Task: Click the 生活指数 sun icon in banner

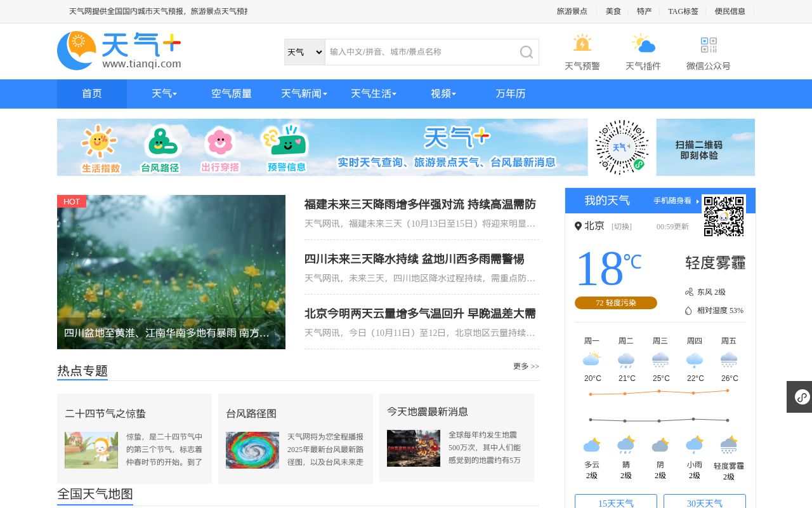Action: [x=100, y=142]
